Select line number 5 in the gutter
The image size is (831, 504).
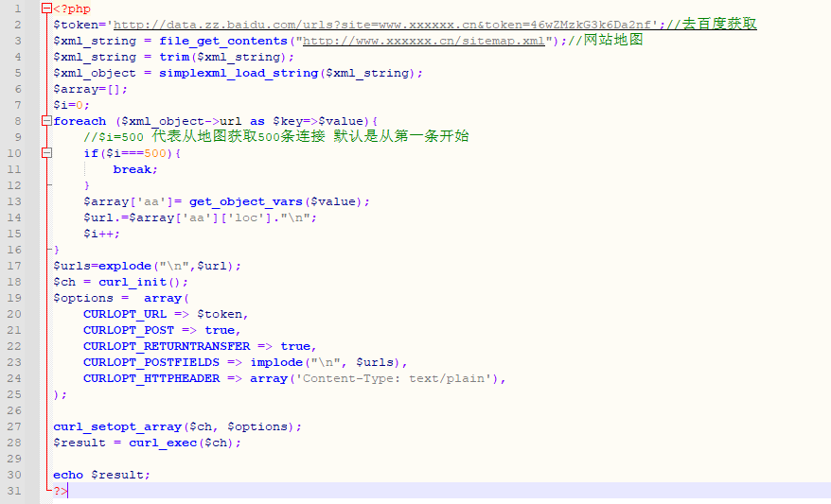pos(17,73)
